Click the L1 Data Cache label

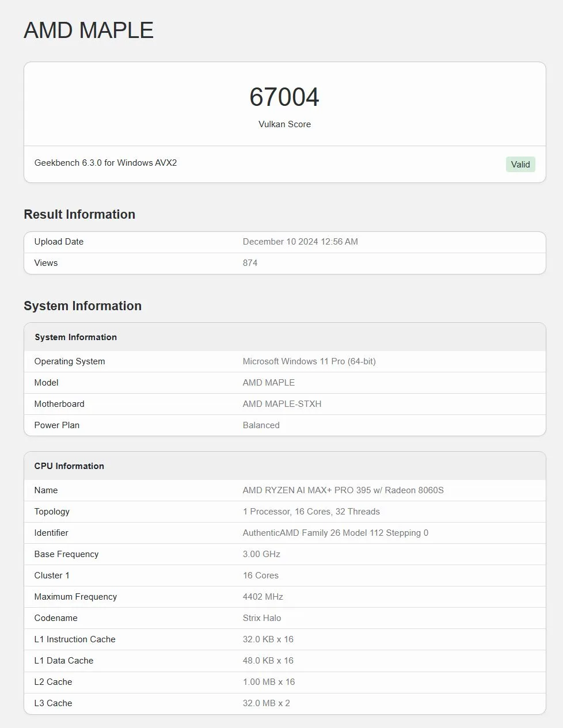(64, 661)
